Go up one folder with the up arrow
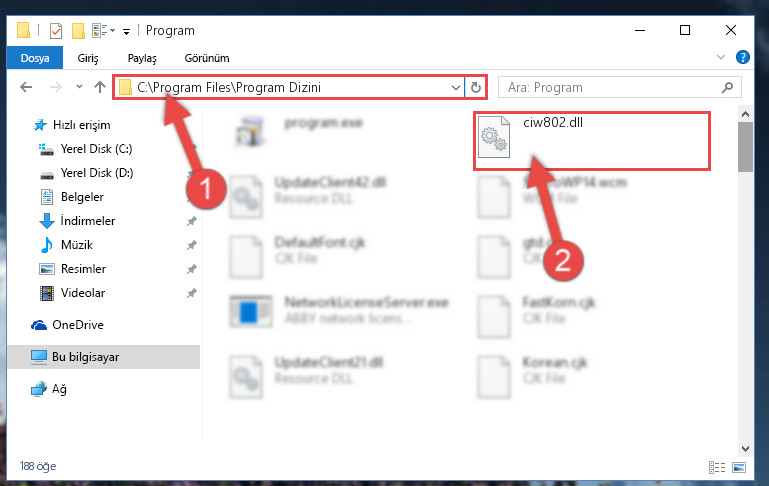Viewport: 769px width, 486px height. coord(100,87)
